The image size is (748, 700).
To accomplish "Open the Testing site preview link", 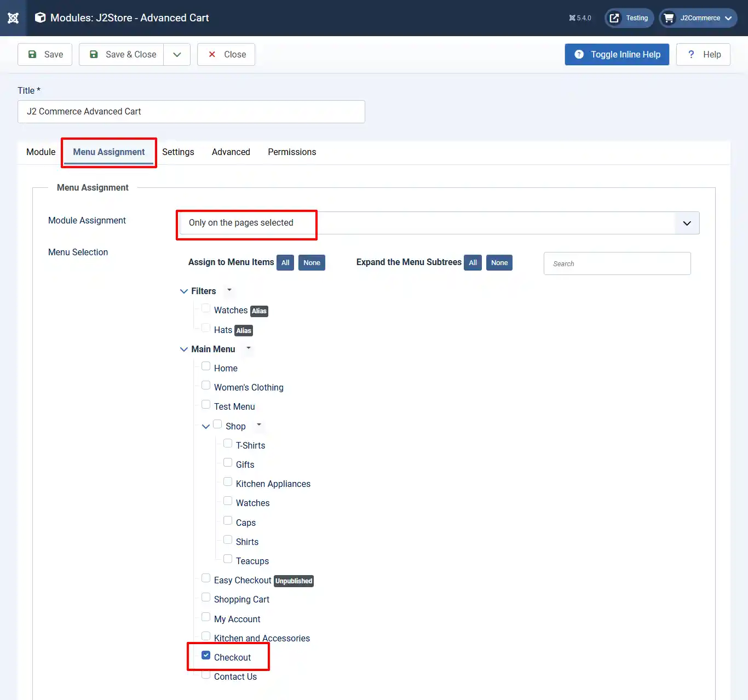I will [x=629, y=18].
